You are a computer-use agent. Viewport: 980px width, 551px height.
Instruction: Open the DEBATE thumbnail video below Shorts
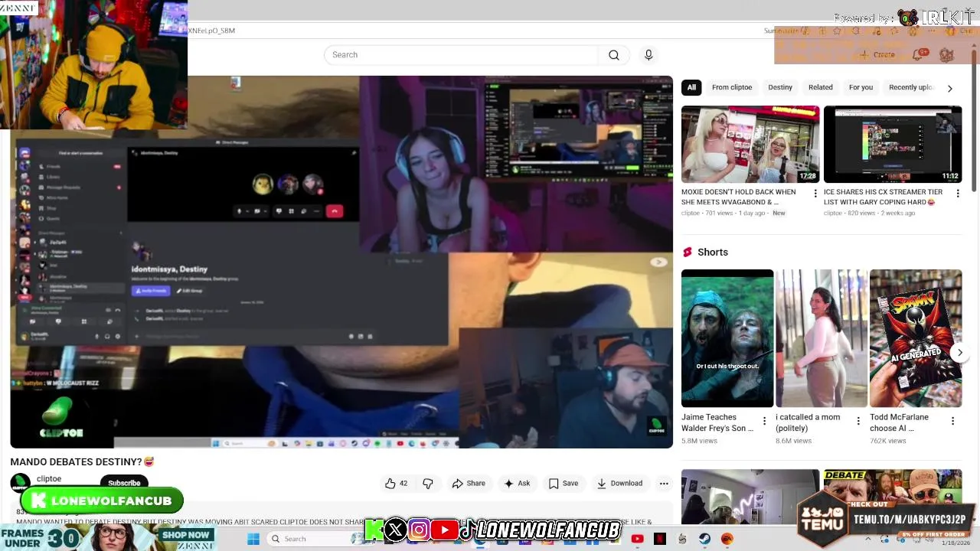click(x=893, y=497)
